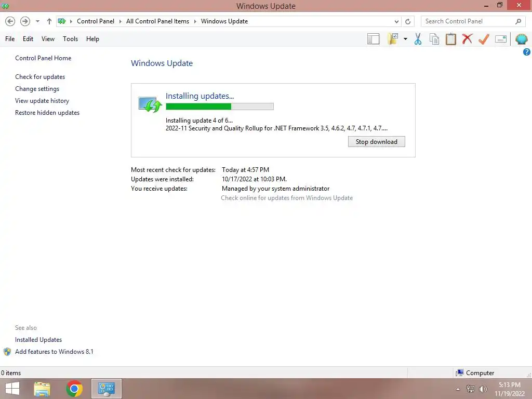Click the shield icon beside Add features
The width and height of the screenshot is (532, 399).
[7, 352]
